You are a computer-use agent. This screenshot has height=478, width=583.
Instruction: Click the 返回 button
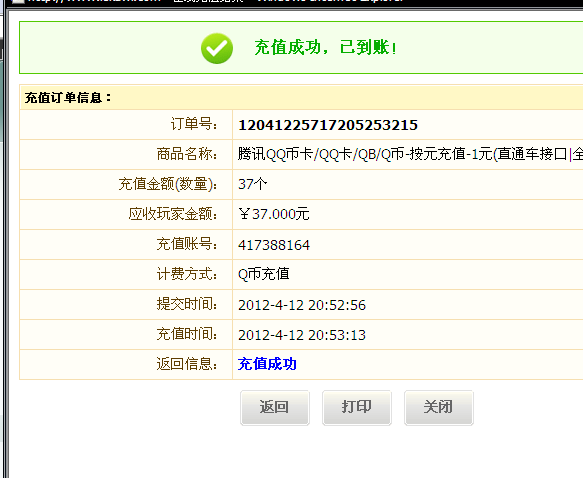pos(275,407)
